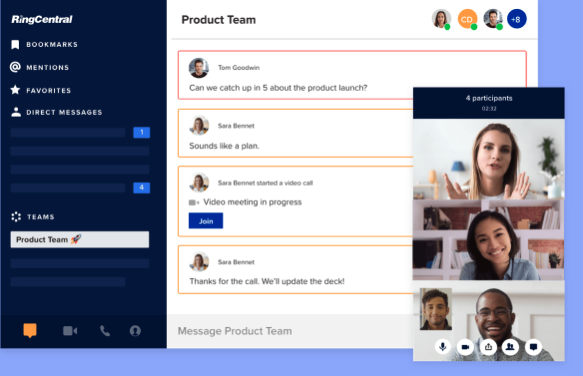Click the bookmark ribbon icon

pos(15,45)
